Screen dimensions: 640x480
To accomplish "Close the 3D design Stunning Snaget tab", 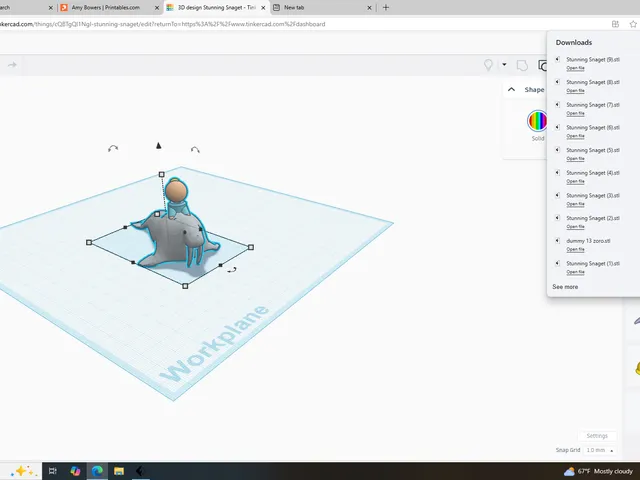I will [263, 8].
